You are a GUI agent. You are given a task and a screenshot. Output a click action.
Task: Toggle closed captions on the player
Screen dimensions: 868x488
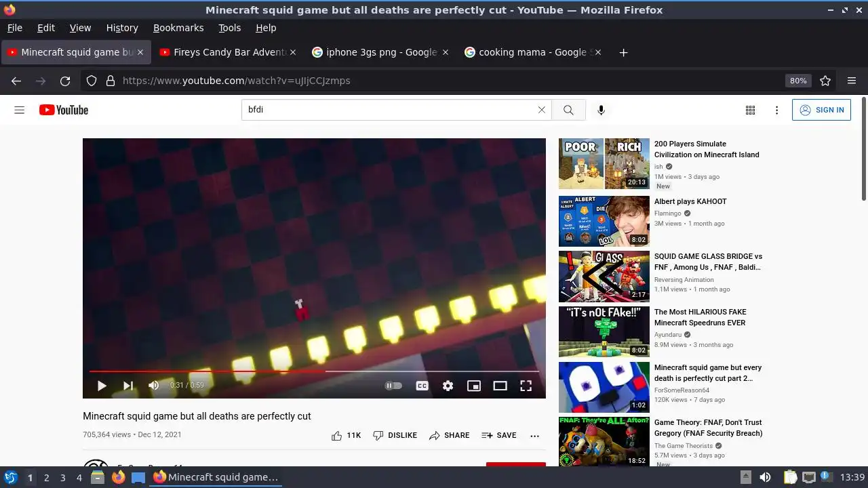[422, 386]
